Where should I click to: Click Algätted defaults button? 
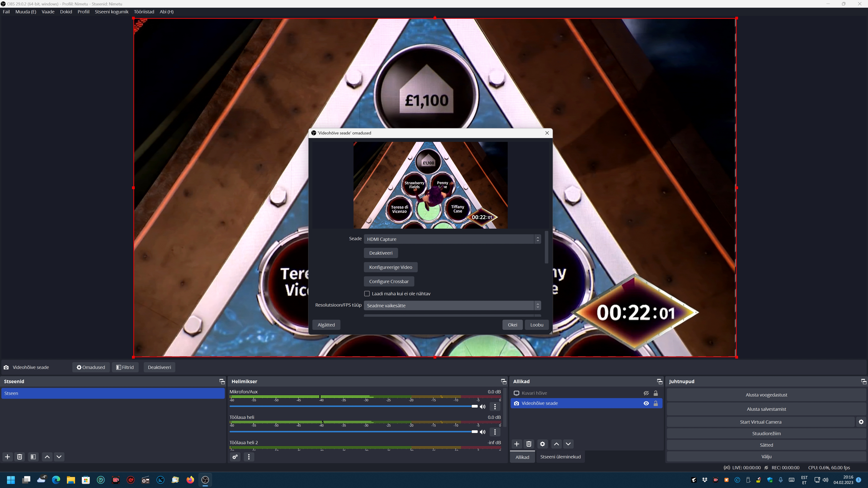coord(326,325)
